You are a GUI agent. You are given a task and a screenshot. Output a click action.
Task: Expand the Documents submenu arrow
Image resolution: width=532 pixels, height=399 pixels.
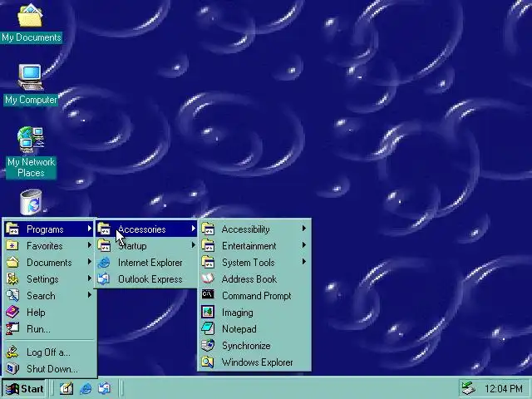pyautogui.click(x=89, y=262)
